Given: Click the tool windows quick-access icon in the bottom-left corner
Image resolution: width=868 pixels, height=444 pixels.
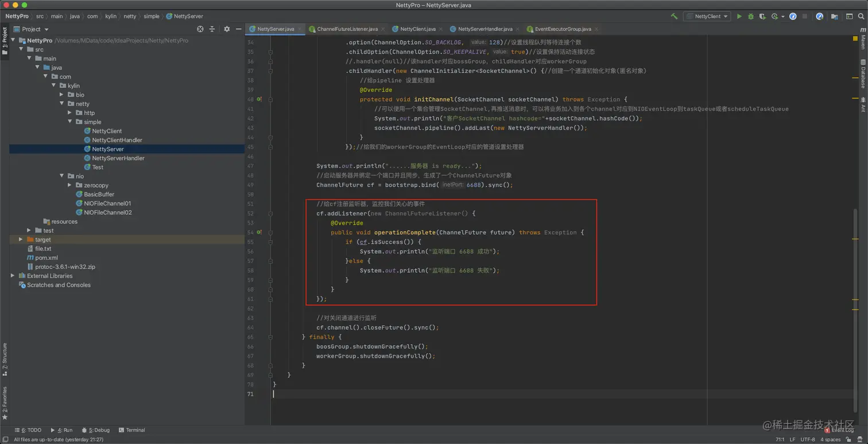Looking at the screenshot, I should pos(5,439).
